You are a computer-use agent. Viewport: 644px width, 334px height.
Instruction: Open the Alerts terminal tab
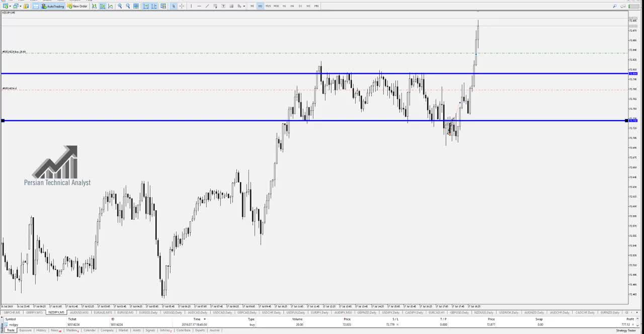coord(137,330)
